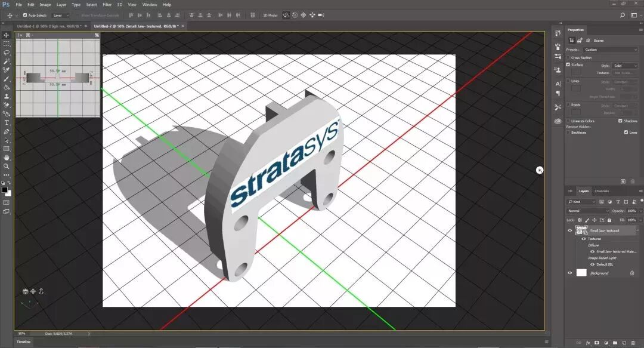Image resolution: width=644 pixels, height=348 pixels.
Task: Collapse the Small Jaw- textured layer effects
Action: (x=637, y=231)
